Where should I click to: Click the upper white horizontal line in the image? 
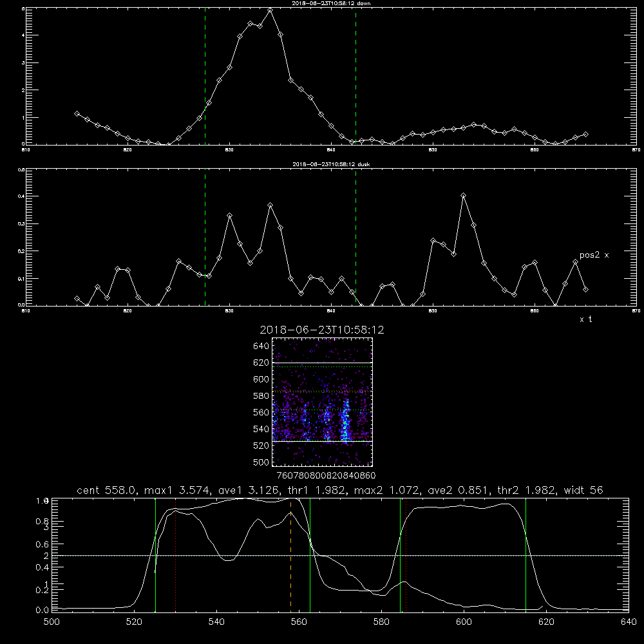[323, 363]
